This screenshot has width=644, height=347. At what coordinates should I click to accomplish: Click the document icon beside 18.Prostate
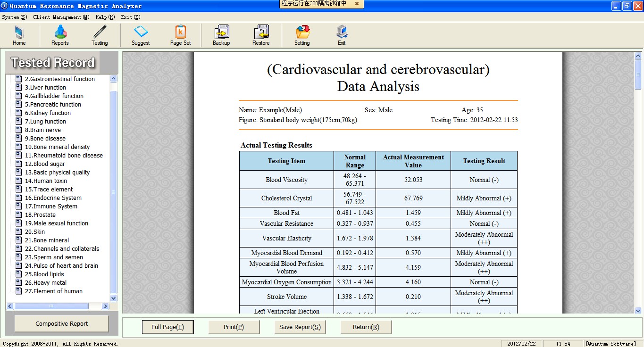(19, 215)
